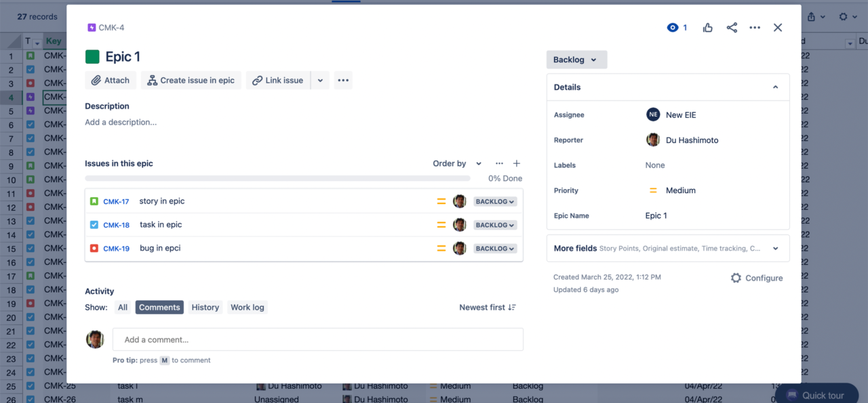868x403 pixels.
Task: Click the Add a comment field
Action: pos(317,339)
